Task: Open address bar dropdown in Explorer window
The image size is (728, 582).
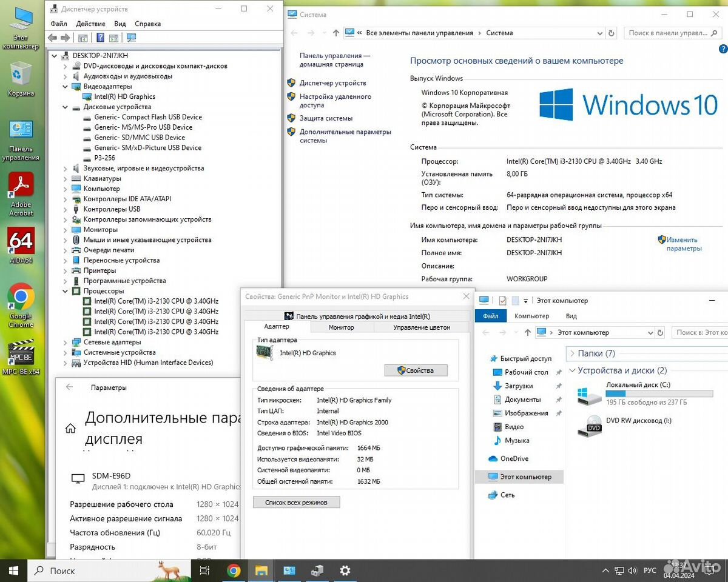Action: coord(650,332)
